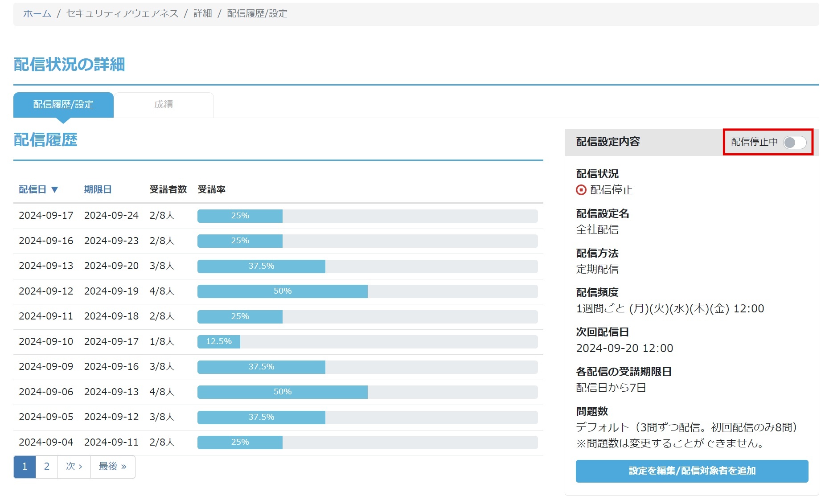The image size is (821, 504).
Task: Go to ホーム breadcrumb link
Action: (37, 14)
